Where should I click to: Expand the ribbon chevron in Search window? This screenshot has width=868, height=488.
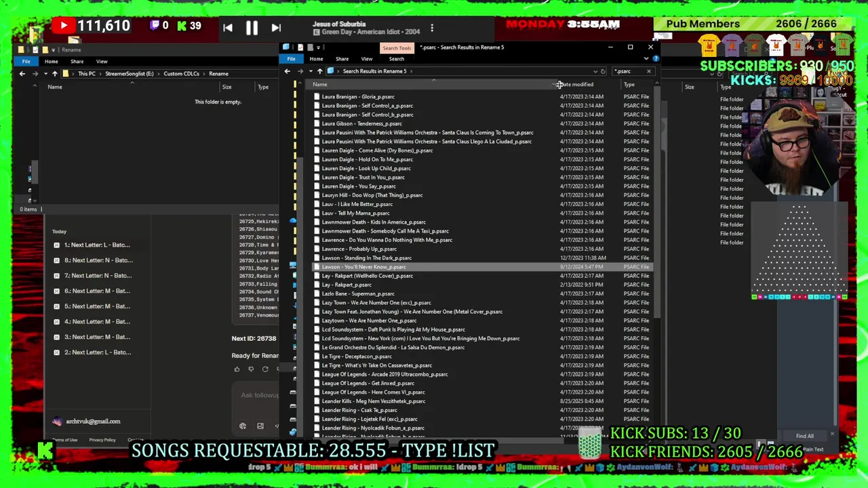tap(646, 59)
